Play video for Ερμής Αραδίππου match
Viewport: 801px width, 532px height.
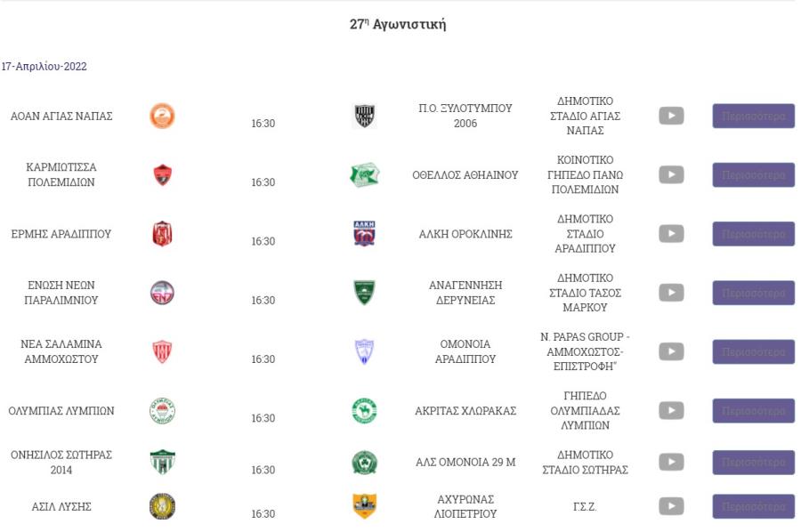(671, 234)
